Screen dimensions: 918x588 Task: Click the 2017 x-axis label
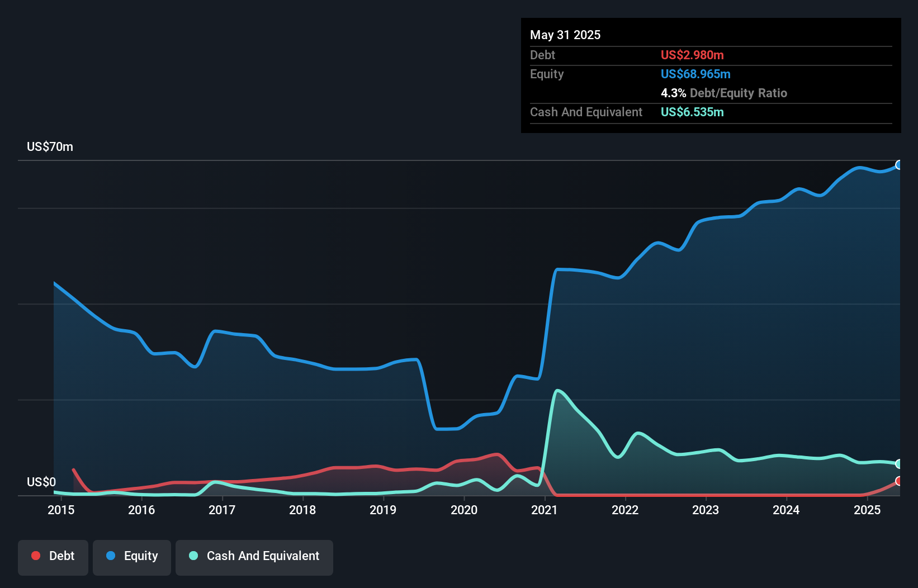[x=222, y=510]
